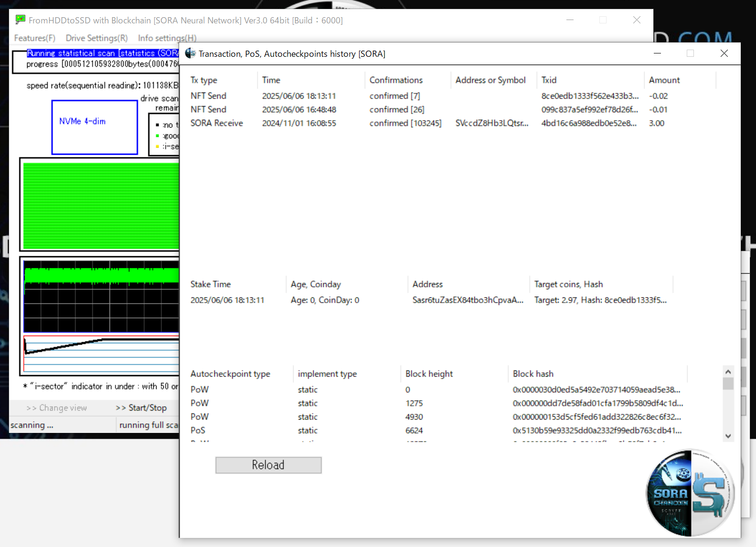Click the checkpoint list scroll down arrow
The height and width of the screenshot is (547, 756).
tap(728, 436)
